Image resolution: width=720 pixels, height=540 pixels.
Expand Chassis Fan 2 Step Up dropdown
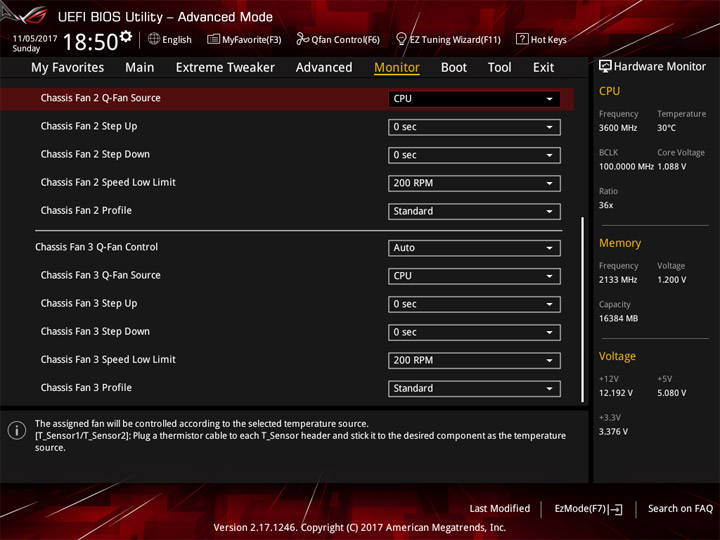click(474, 127)
